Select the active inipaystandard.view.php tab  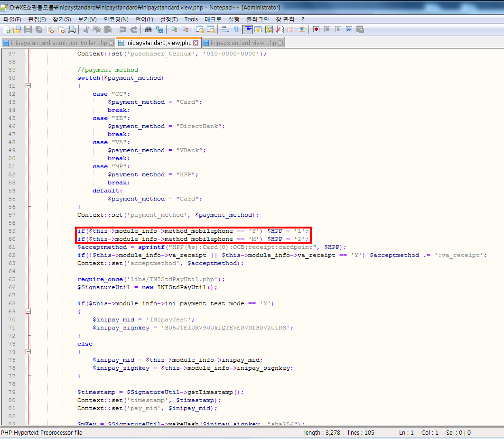click(159, 43)
